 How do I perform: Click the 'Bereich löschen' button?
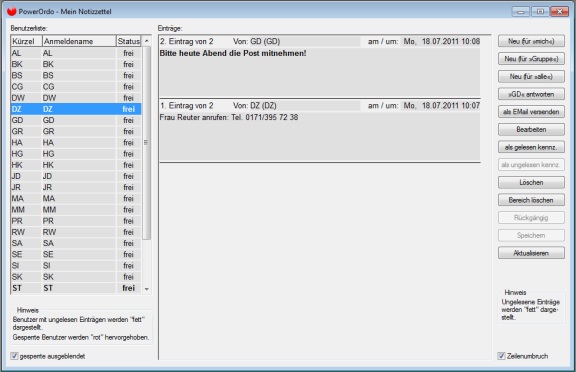click(531, 200)
